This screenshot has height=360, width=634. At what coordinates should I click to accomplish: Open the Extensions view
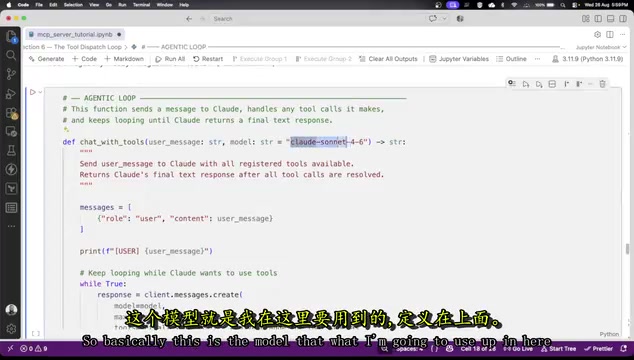(x=11, y=113)
